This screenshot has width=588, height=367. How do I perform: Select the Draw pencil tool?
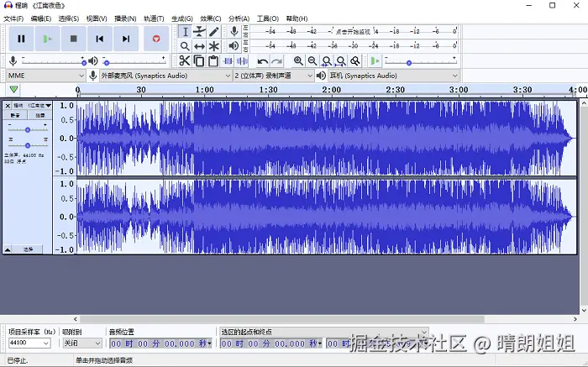[x=213, y=32]
